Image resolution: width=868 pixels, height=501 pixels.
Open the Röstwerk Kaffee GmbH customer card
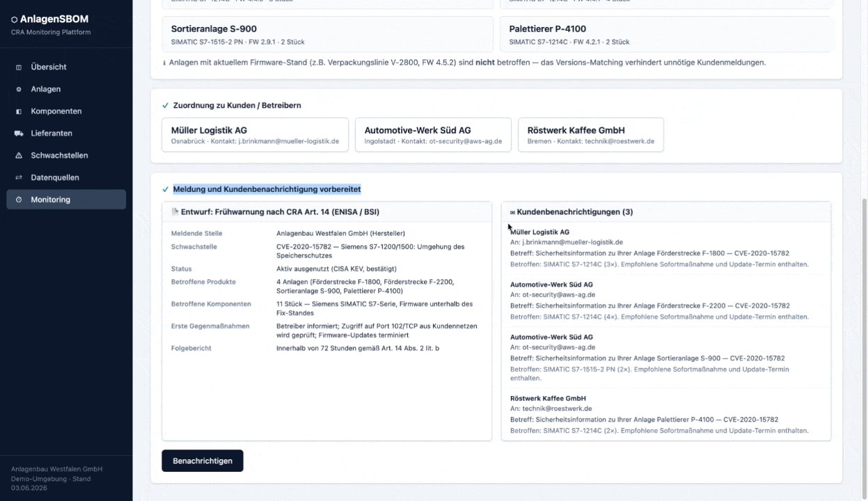coord(591,134)
